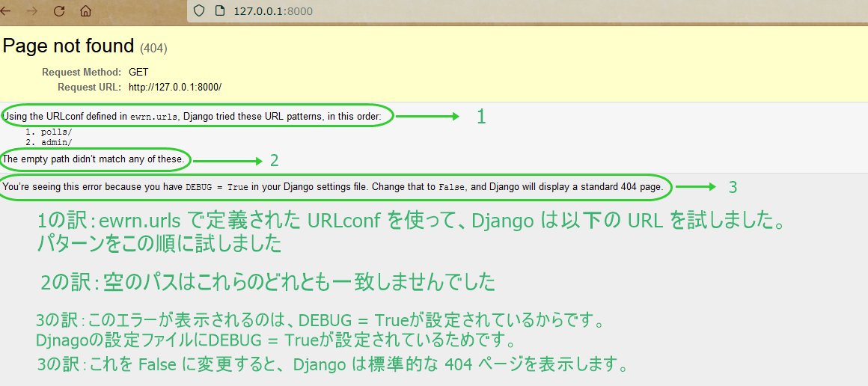This screenshot has height=386, width=868.
Task: Select the 'Request Method:' label
Action: point(82,72)
